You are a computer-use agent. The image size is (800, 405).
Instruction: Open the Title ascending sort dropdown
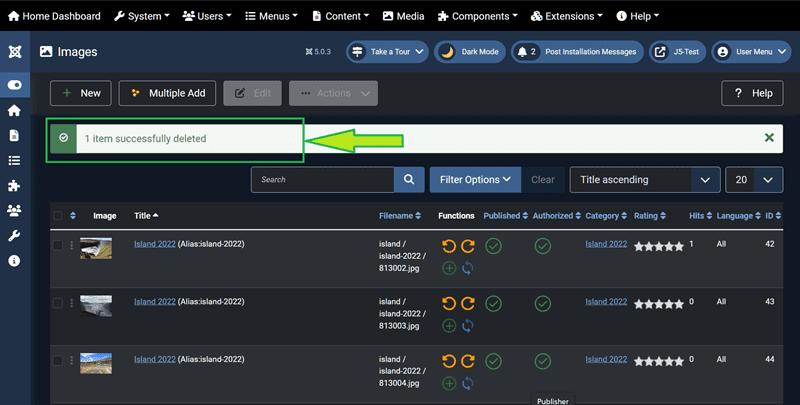(x=644, y=180)
